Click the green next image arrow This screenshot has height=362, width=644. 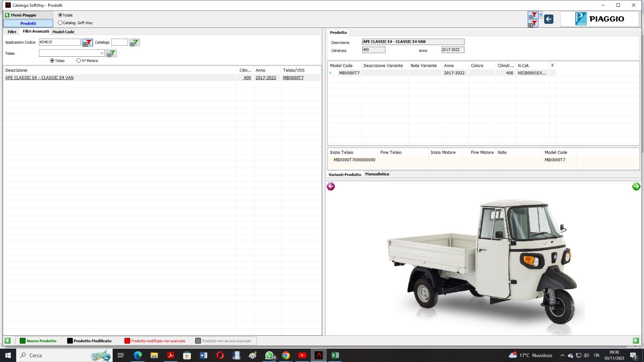[x=636, y=186]
